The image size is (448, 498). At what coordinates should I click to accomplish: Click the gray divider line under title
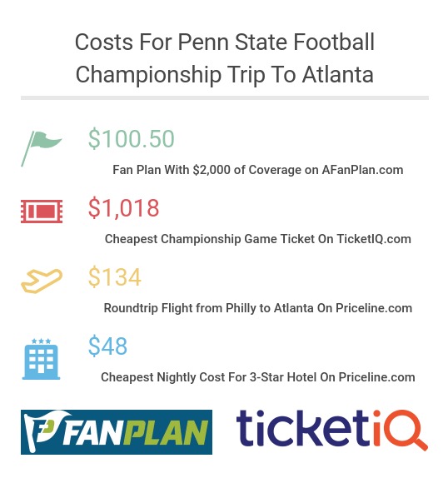(x=225, y=97)
